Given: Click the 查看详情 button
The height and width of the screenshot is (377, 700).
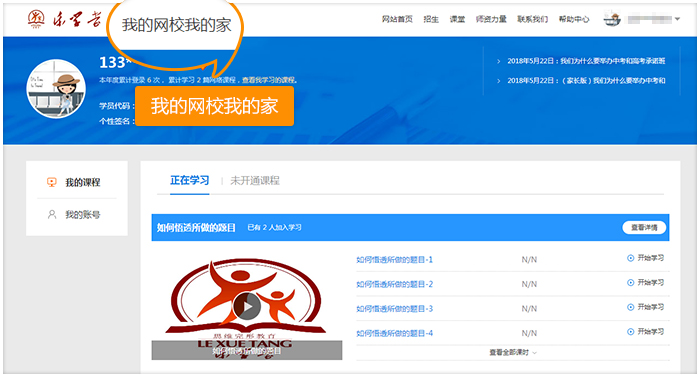Looking at the screenshot, I should [x=644, y=227].
